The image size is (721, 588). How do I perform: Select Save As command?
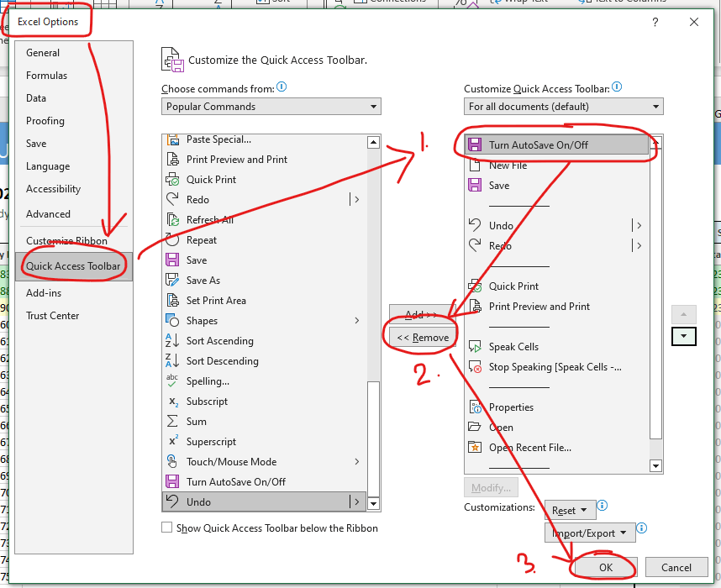coord(265,281)
